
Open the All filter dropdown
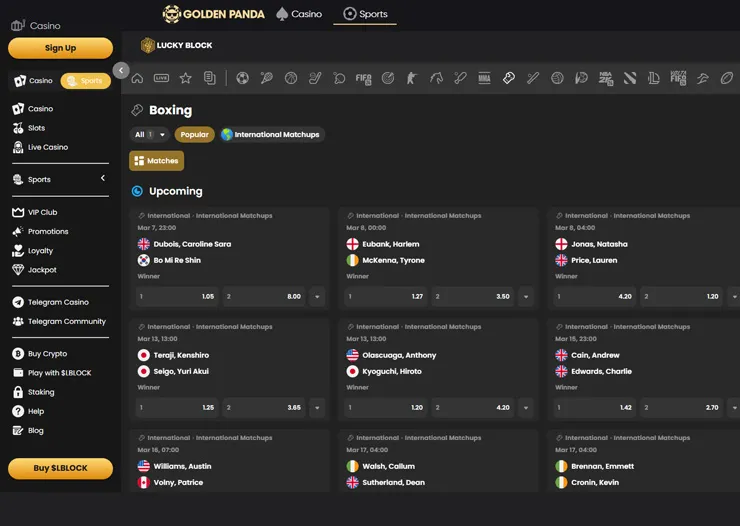[x=150, y=135]
